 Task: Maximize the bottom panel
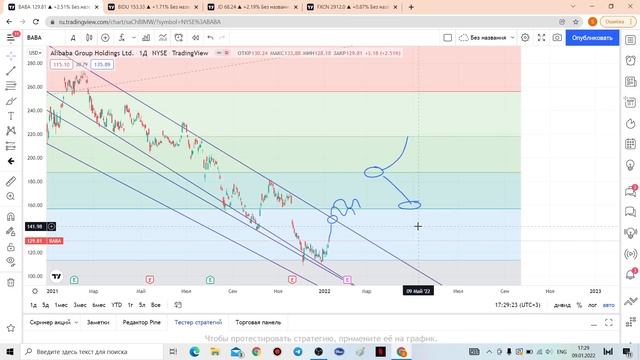pyautogui.click(x=609, y=322)
